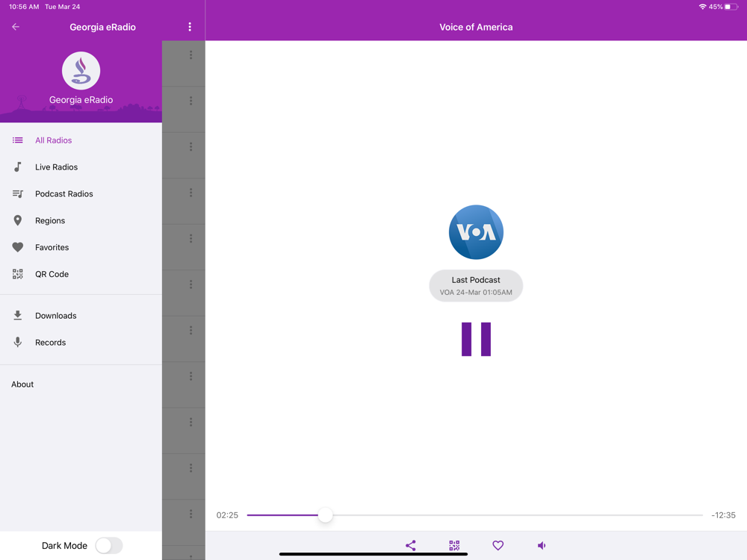Click the Regions map pin icon
This screenshot has width=747, height=560.
click(18, 220)
